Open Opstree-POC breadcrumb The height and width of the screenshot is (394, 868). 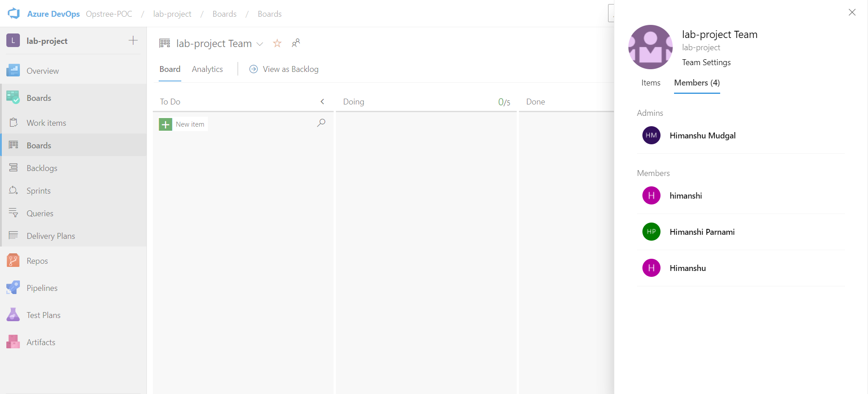click(109, 14)
